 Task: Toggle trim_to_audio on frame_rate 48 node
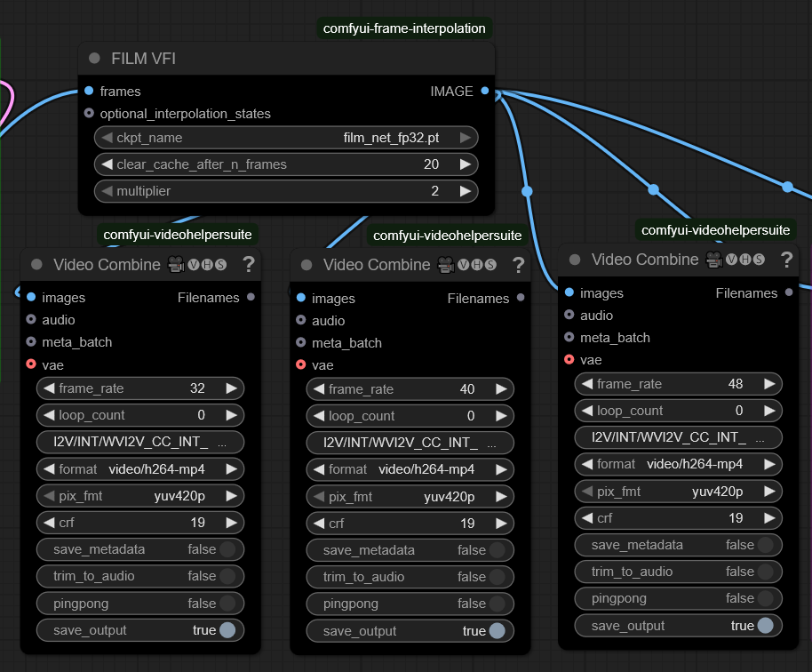point(678,572)
